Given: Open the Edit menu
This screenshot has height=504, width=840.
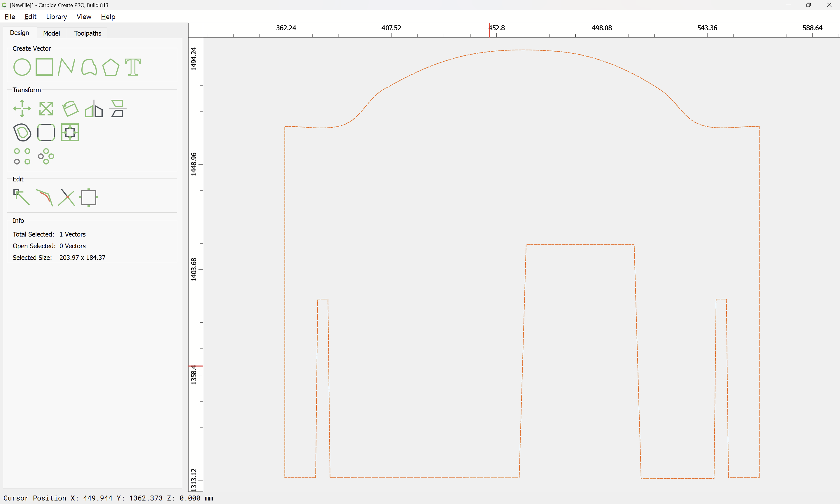Looking at the screenshot, I should click(x=31, y=17).
